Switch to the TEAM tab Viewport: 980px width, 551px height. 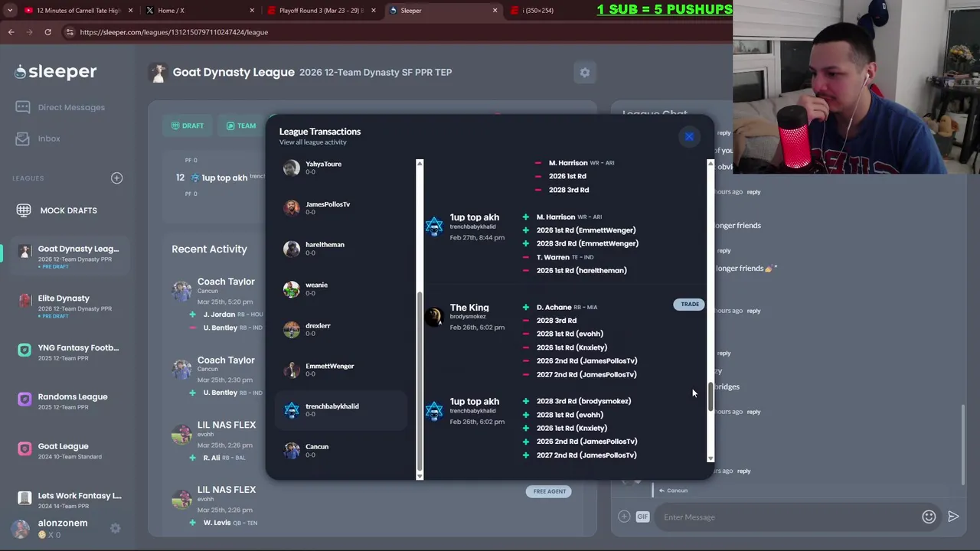click(x=241, y=126)
